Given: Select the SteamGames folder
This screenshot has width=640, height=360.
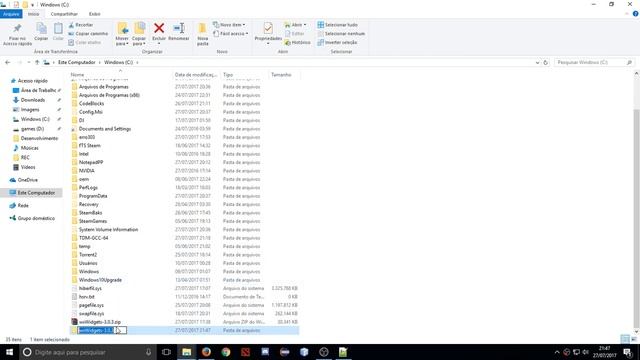Looking at the screenshot, I should 93,221.
